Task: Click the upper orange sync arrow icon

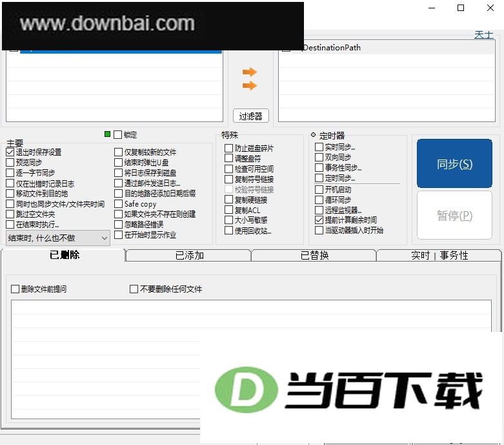Action: tap(250, 72)
